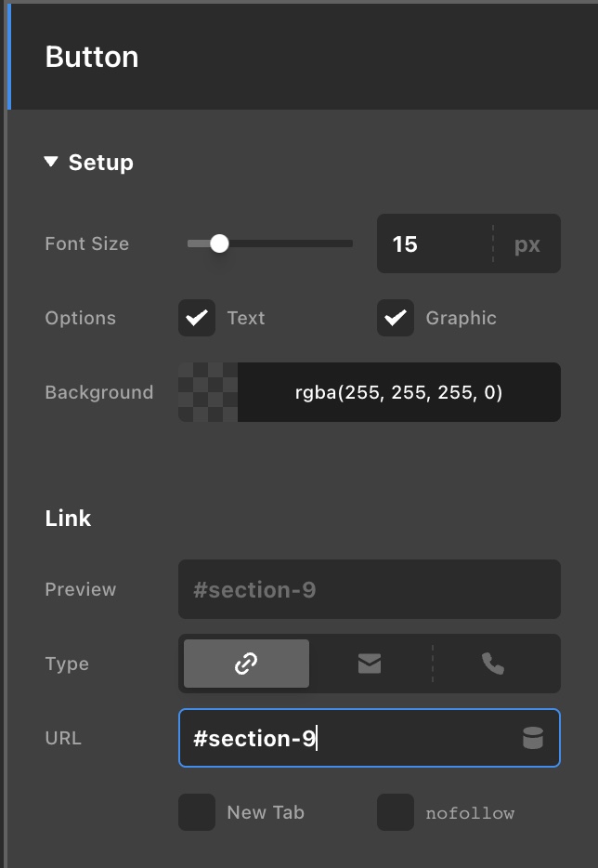The width and height of the screenshot is (598, 868).
Task: Enable the nofollow checkbox
Action: coord(396,812)
